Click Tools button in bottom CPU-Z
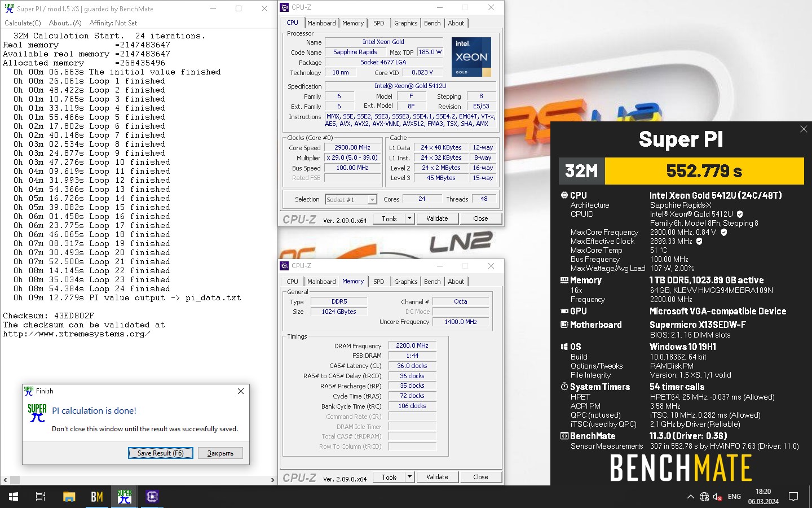 tap(390, 477)
